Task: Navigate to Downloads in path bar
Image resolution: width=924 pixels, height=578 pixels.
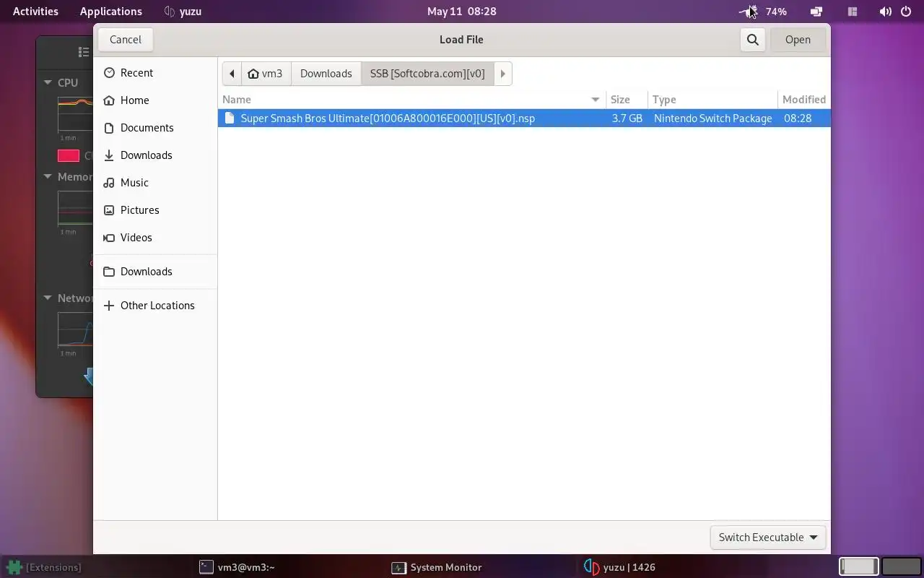Action: pyautogui.click(x=326, y=74)
